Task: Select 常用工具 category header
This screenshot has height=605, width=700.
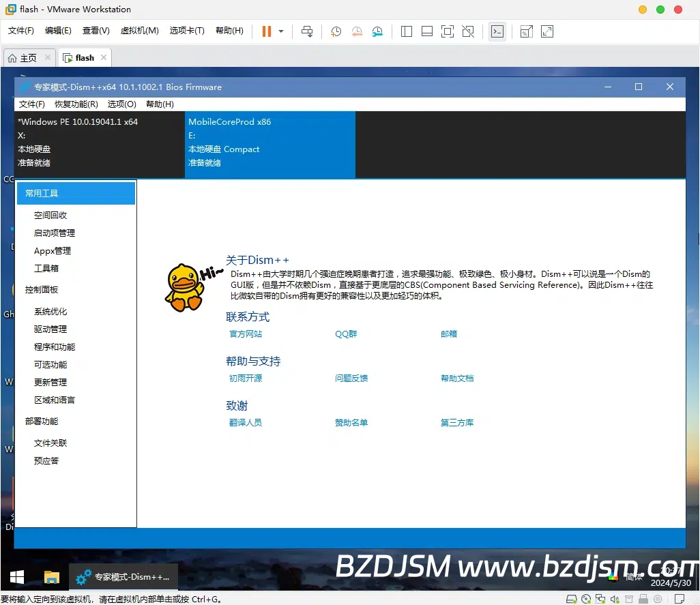Action: pyautogui.click(x=76, y=193)
